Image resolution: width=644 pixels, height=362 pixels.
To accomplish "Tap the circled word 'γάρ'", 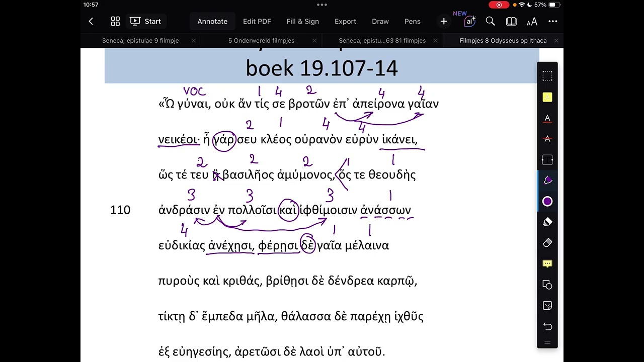I will 224,140.
